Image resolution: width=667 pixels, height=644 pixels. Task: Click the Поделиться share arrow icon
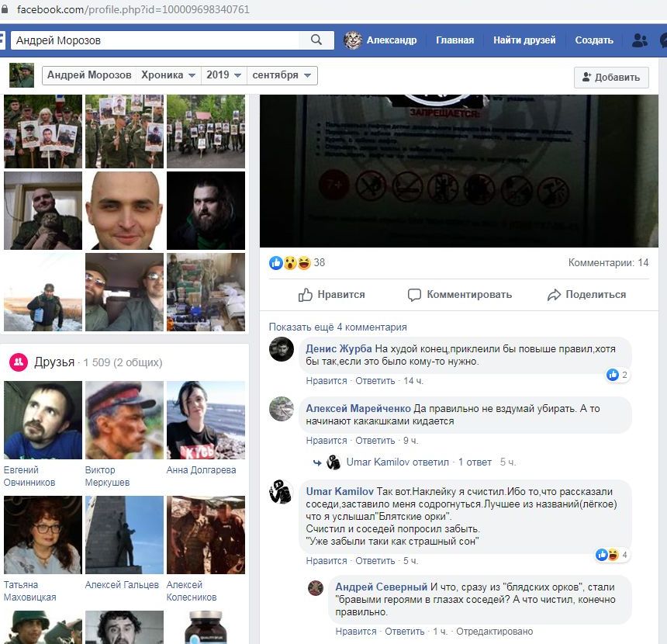click(554, 295)
